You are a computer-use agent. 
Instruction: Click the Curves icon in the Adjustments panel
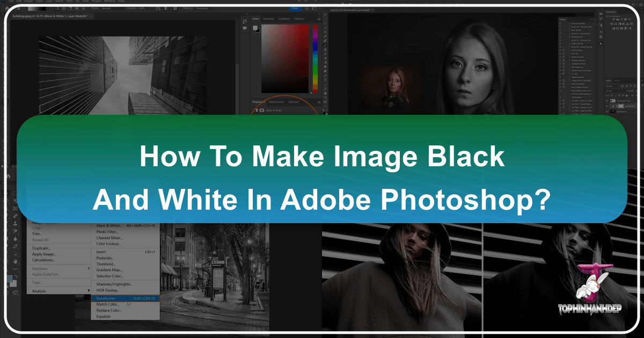(621, 19)
